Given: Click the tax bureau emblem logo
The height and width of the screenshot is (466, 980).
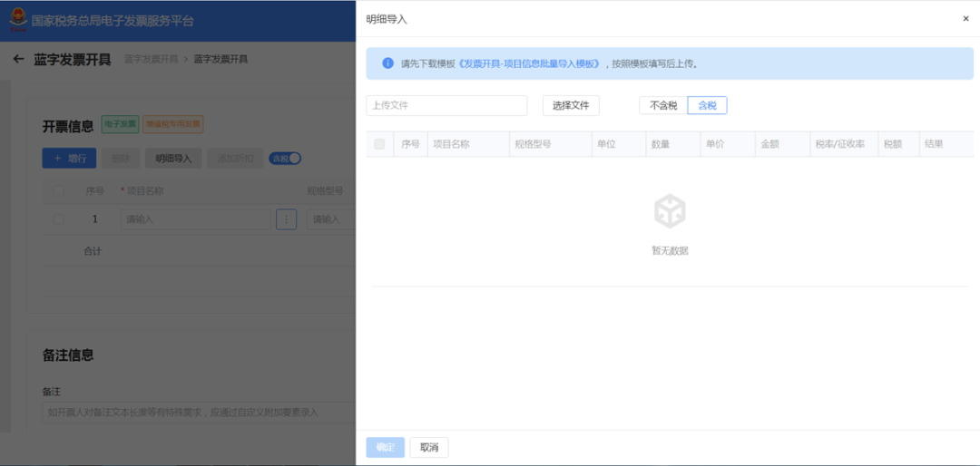Looking at the screenshot, I should point(17,19).
